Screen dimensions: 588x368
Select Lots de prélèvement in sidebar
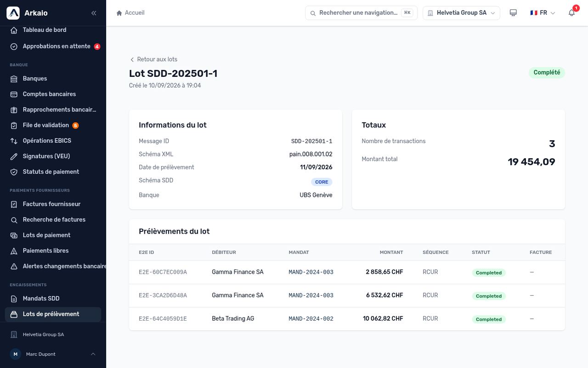53,314
